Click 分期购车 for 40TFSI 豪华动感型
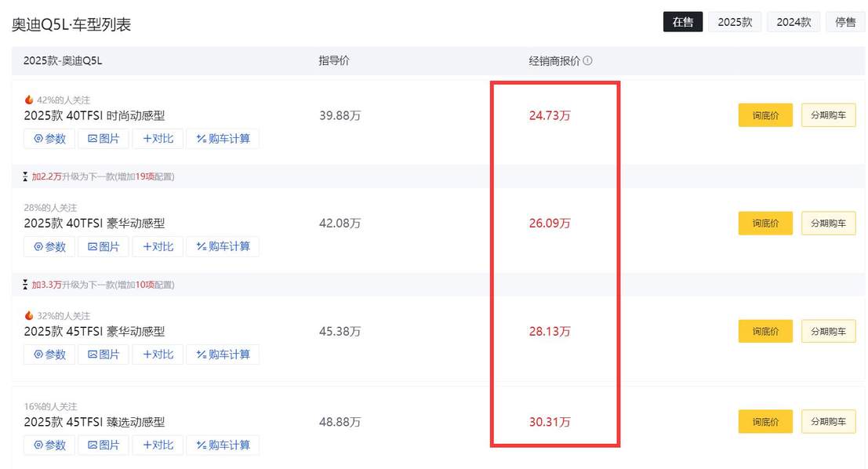The width and height of the screenshot is (868, 469). coord(828,223)
